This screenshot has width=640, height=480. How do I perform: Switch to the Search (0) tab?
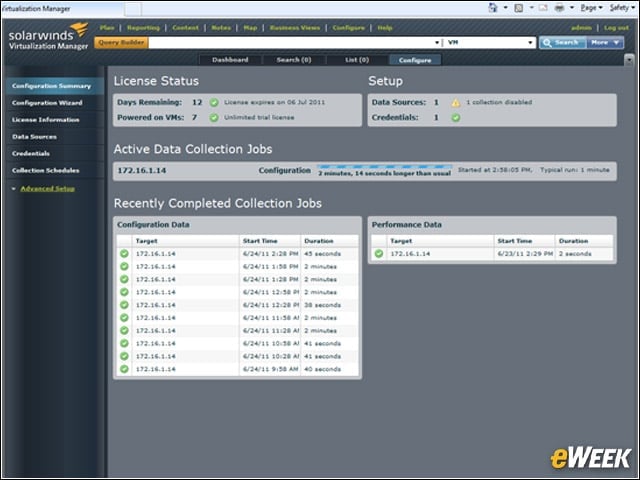[x=294, y=60]
